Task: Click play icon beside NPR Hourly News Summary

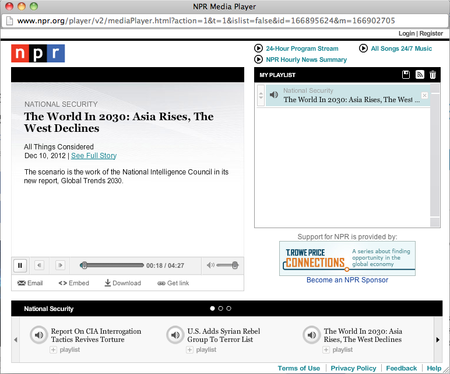Action: tap(258, 59)
